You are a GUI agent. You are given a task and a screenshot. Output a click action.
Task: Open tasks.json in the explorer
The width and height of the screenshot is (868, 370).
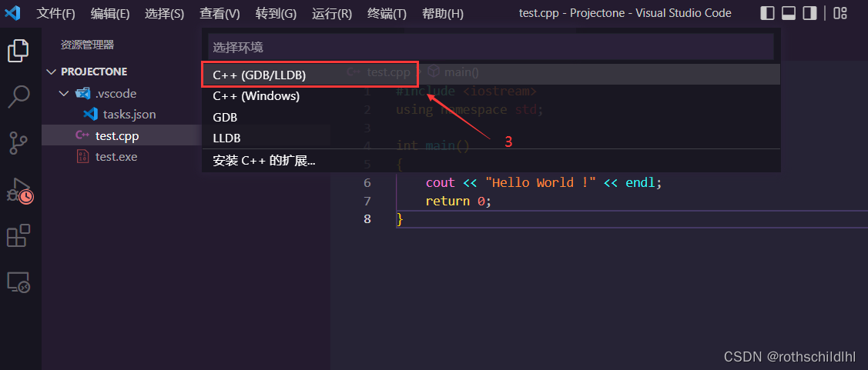(x=129, y=115)
